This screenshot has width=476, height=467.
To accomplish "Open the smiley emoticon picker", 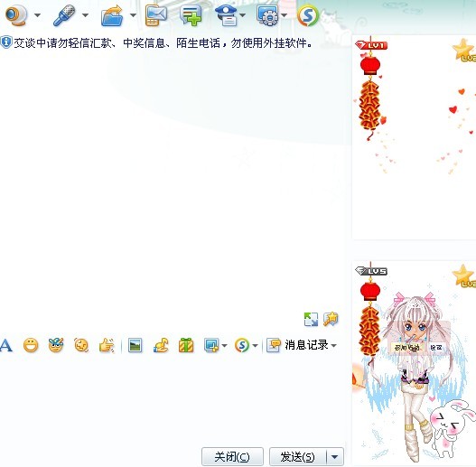I will pyautogui.click(x=31, y=346).
